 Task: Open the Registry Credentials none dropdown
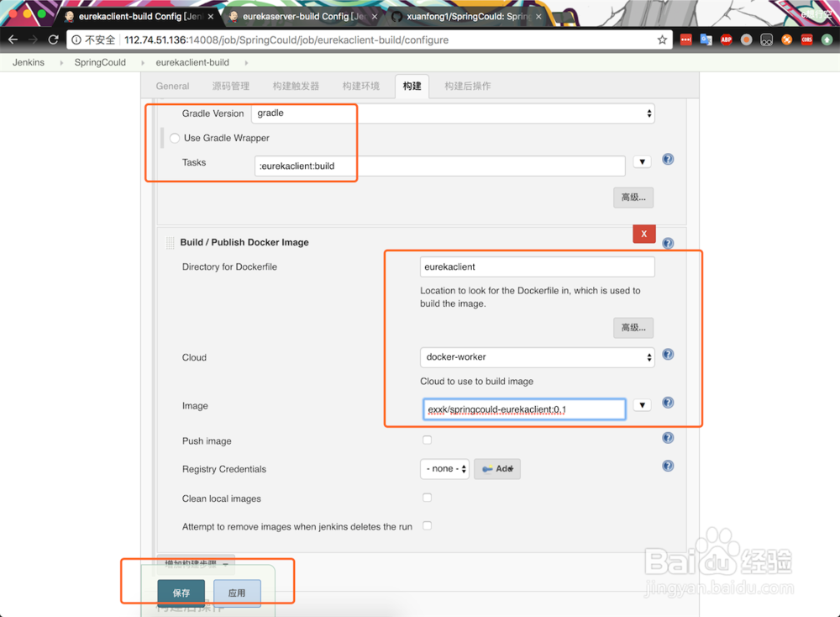(x=444, y=469)
